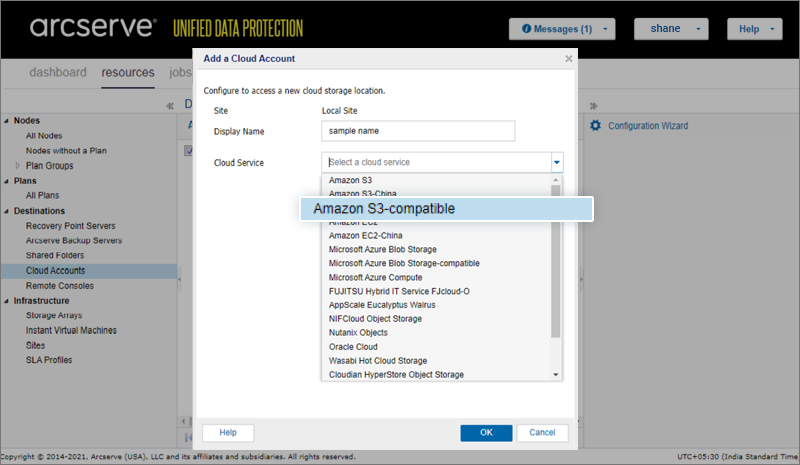Click the Messages (1) button
The width and height of the screenshot is (800, 465).
562,29
